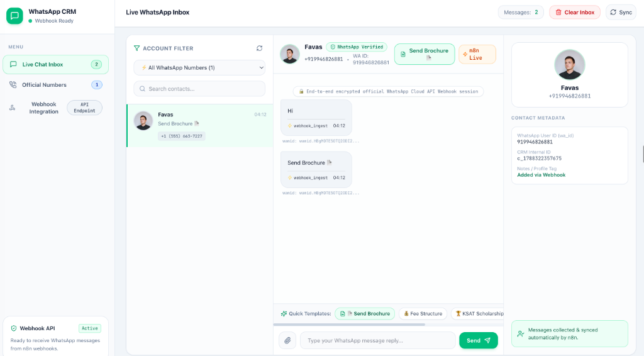
Task: Click the paperclip attachment icon
Action: 287,340
